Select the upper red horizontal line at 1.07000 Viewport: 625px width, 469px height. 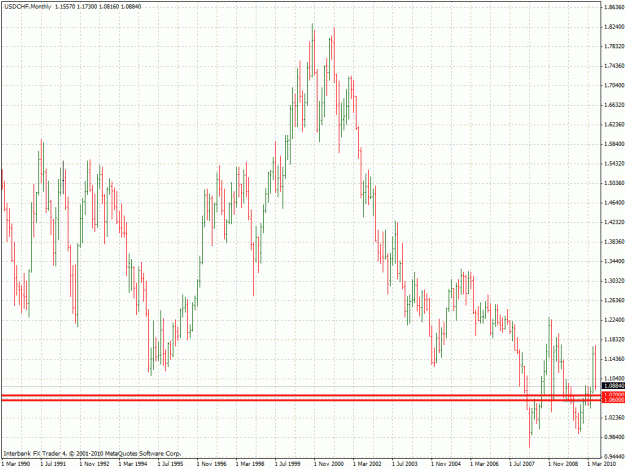pos(301,395)
